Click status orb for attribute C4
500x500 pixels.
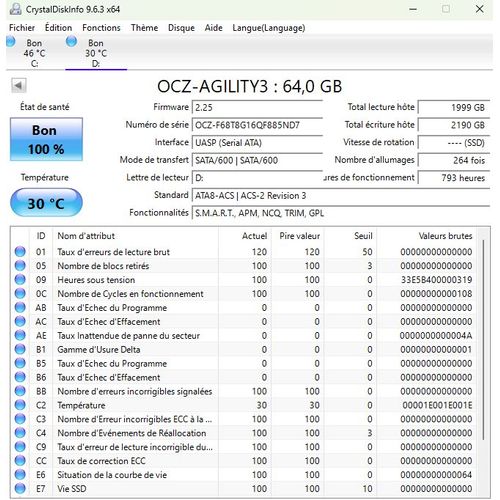coord(20,433)
